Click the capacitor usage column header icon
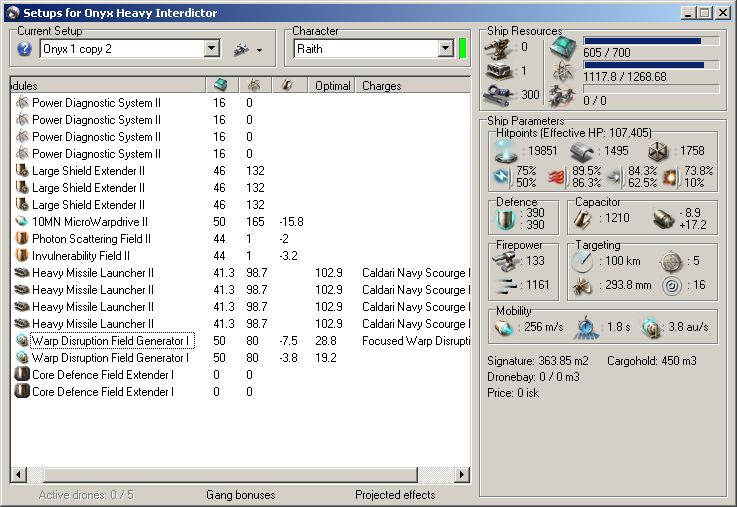Viewport: 737px width, 507px height. (x=287, y=85)
